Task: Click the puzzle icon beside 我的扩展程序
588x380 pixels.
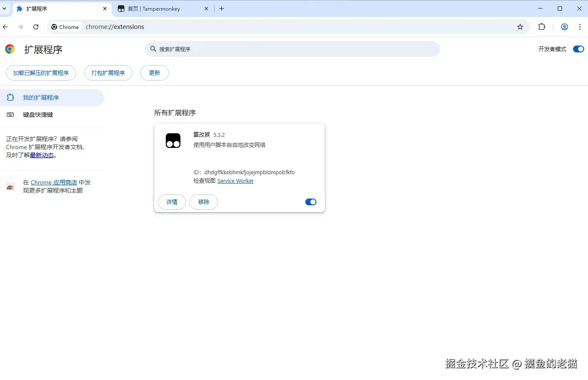Action: pos(10,98)
